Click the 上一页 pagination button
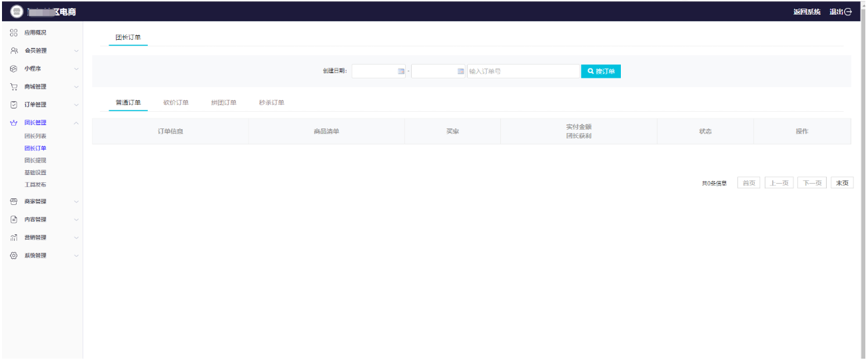 (x=779, y=183)
